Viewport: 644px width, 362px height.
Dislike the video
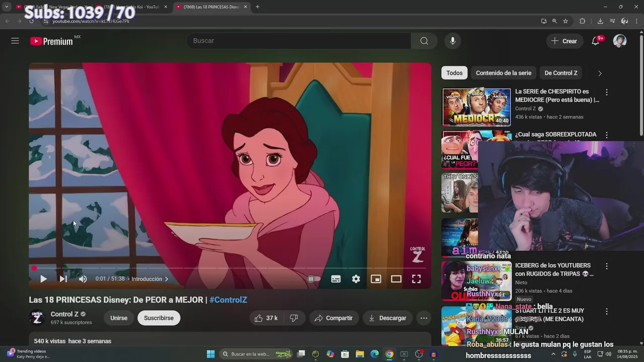(x=294, y=318)
